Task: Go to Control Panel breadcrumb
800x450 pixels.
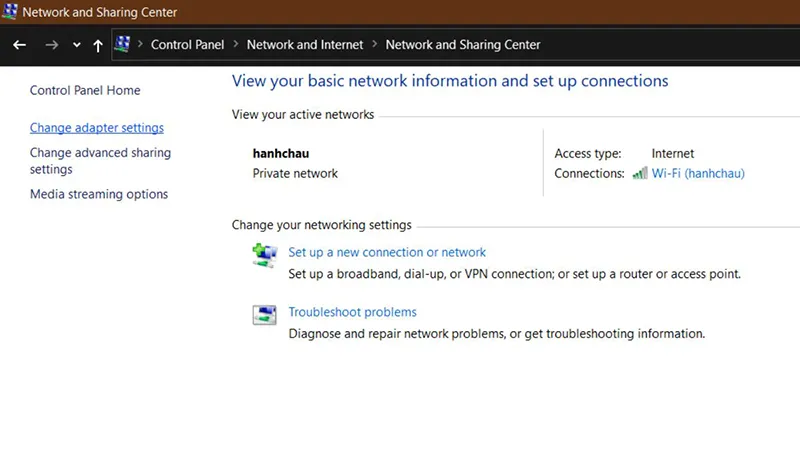Action: 186,44
